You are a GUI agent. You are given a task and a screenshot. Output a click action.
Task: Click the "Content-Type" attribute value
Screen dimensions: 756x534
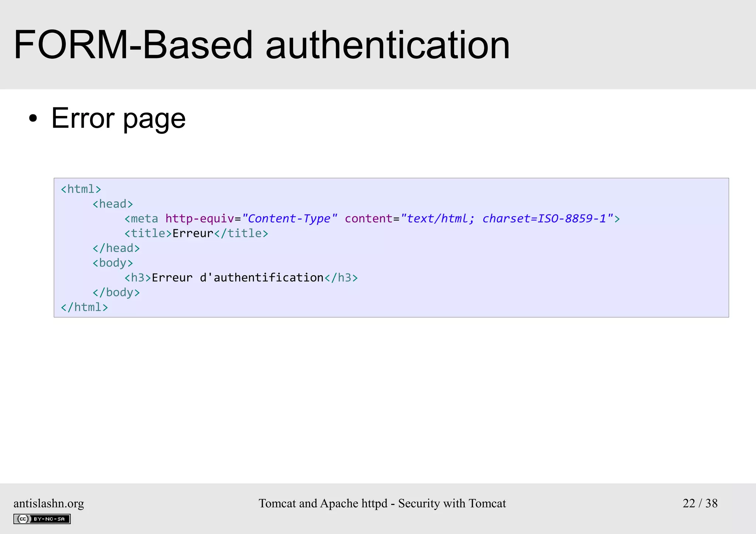(289, 219)
